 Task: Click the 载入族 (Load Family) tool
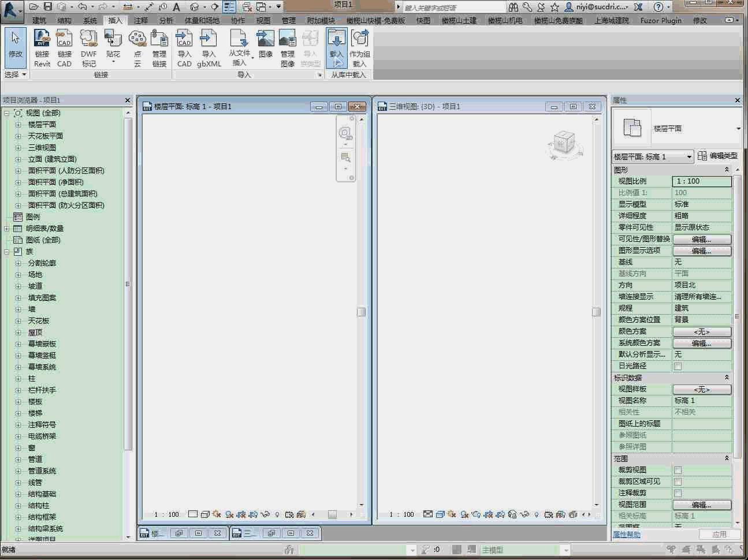click(336, 48)
